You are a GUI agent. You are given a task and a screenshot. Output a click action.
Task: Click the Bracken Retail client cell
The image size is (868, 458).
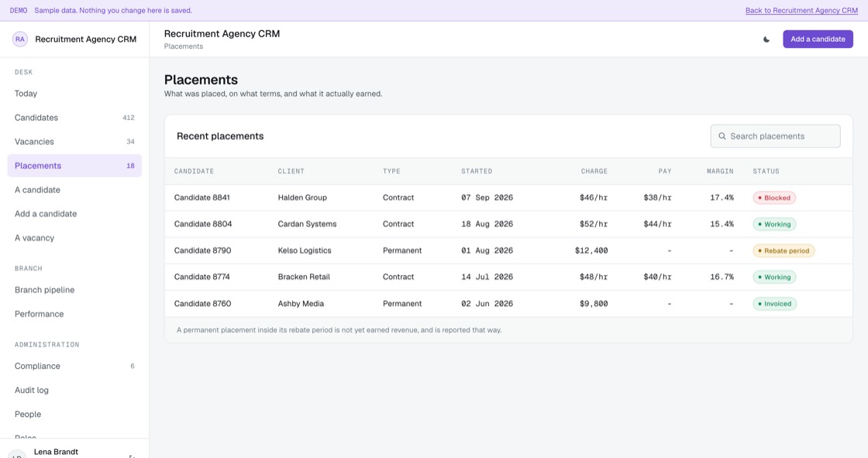tap(304, 277)
